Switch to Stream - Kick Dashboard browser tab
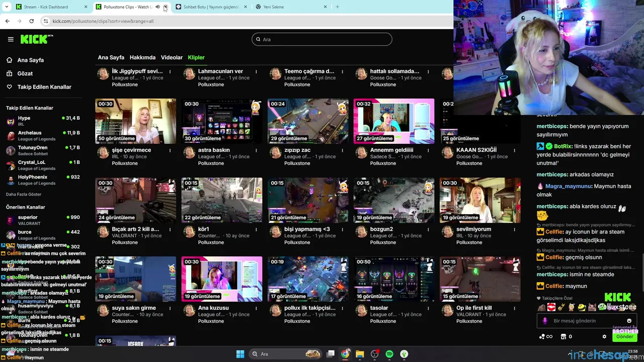Image resolution: width=644 pixels, height=362 pixels. click(52, 7)
